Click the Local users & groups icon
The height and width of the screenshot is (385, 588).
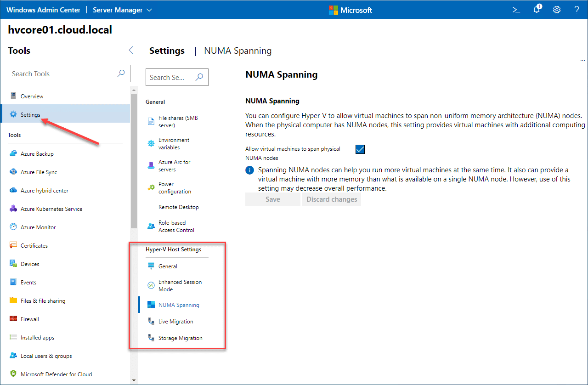coord(13,356)
